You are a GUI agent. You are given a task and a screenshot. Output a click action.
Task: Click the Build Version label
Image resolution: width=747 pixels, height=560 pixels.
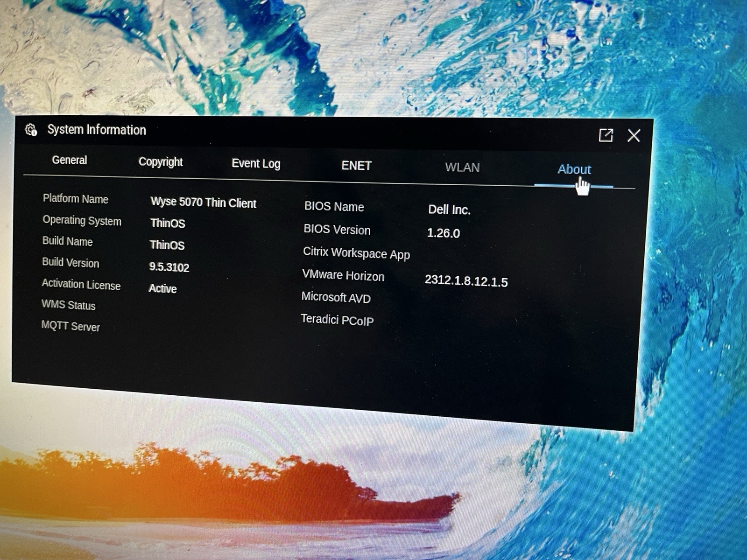pos(70,263)
